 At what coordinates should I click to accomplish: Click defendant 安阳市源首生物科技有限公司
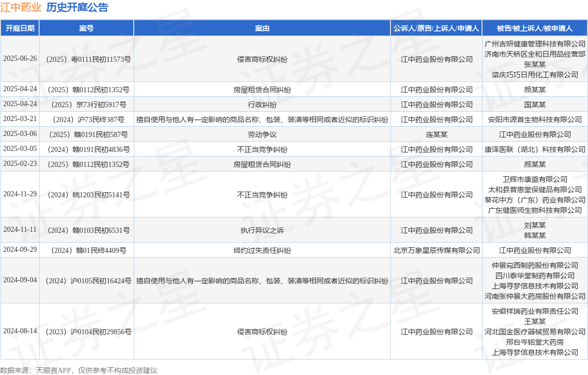point(534,120)
